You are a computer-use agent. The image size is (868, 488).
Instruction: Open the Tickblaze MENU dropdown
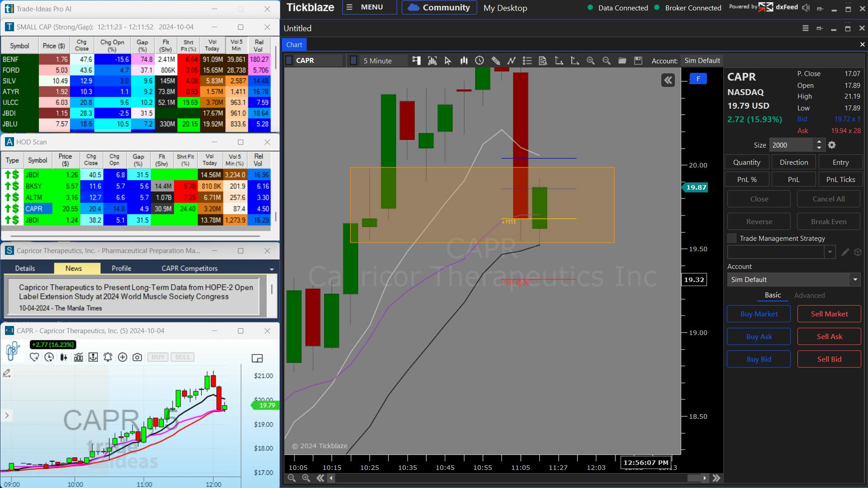[x=369, y=7]
